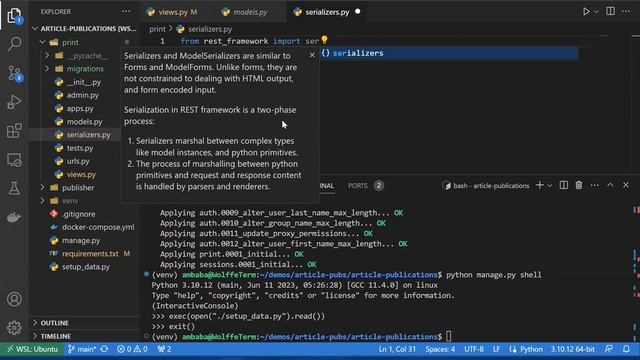This screenshot has height=360, width=640.
Task: Open the Accounts menu icon
Action: [x=14, y=299]
